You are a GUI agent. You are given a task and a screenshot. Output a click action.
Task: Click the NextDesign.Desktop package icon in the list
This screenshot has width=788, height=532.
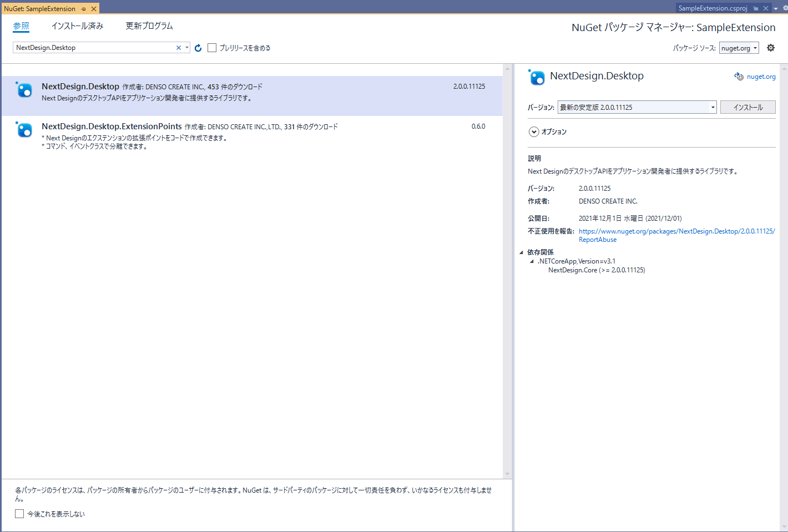pos(24,89)
